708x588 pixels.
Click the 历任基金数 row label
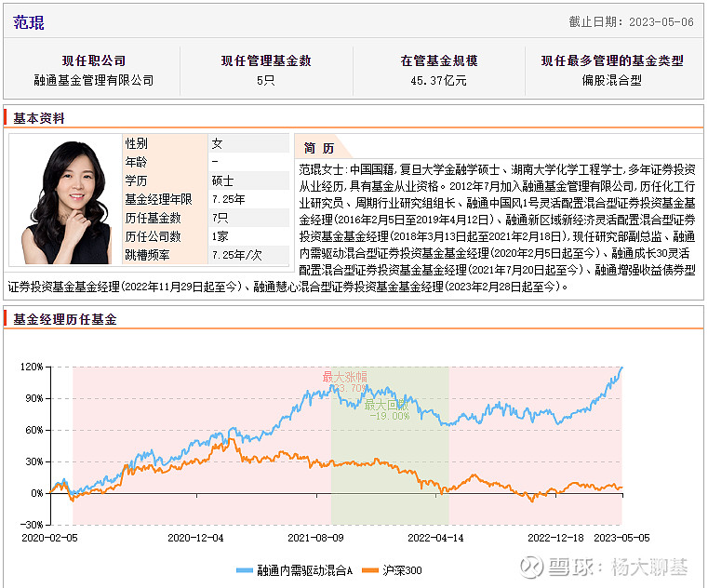153,218
